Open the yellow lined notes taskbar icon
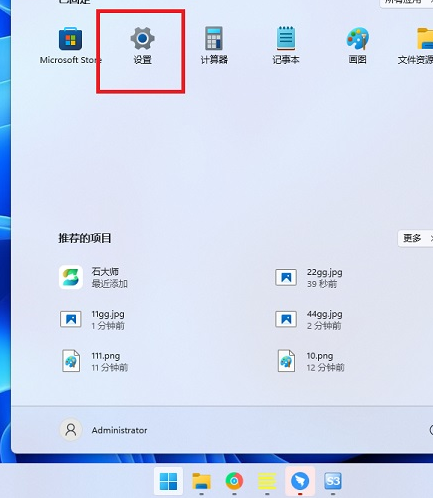The image size is (433, 498). (x=267, y=481)
